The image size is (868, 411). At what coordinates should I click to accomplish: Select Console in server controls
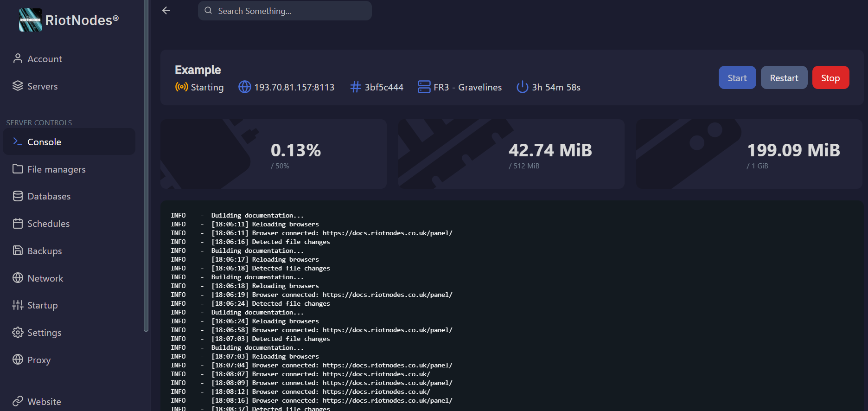coord(44,142)
